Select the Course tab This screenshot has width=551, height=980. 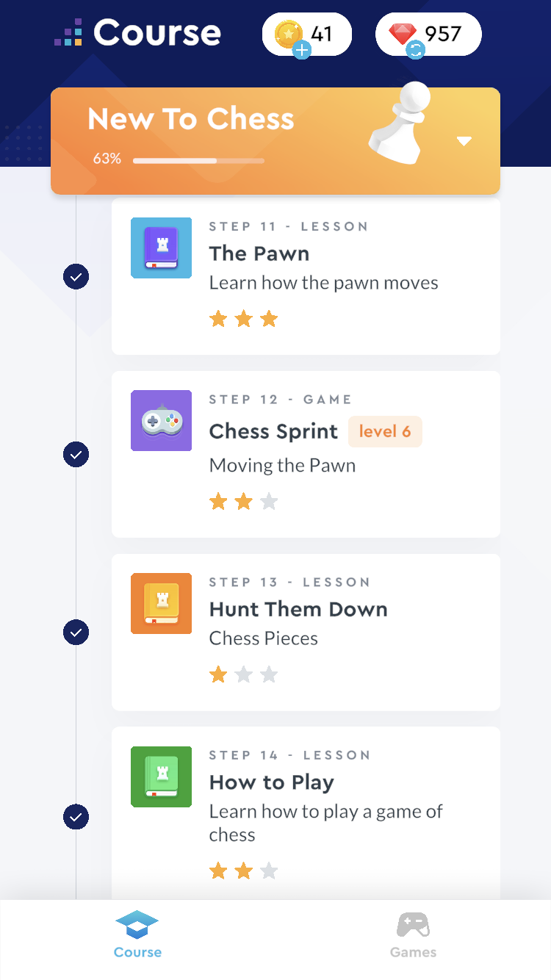click(137, 934)
